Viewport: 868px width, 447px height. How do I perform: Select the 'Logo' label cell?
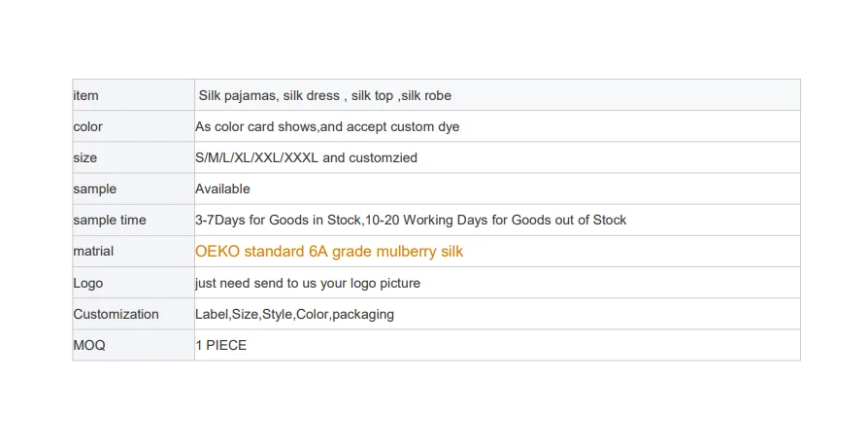(87, 283)
